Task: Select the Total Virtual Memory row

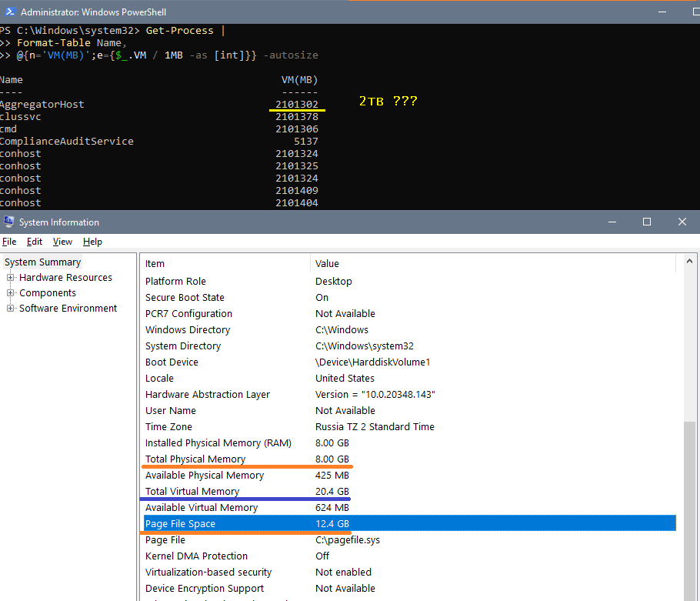Action: tap(192, 492)
